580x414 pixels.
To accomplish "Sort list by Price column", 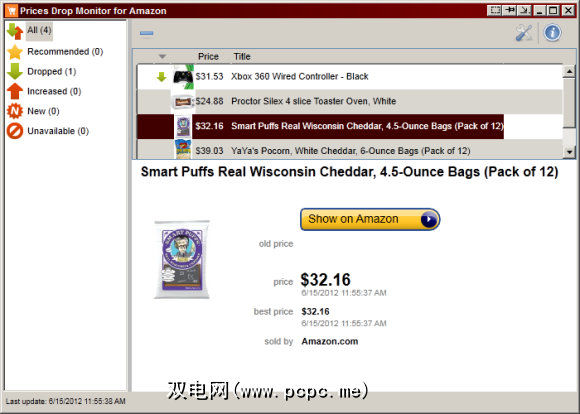I will 208,57.
